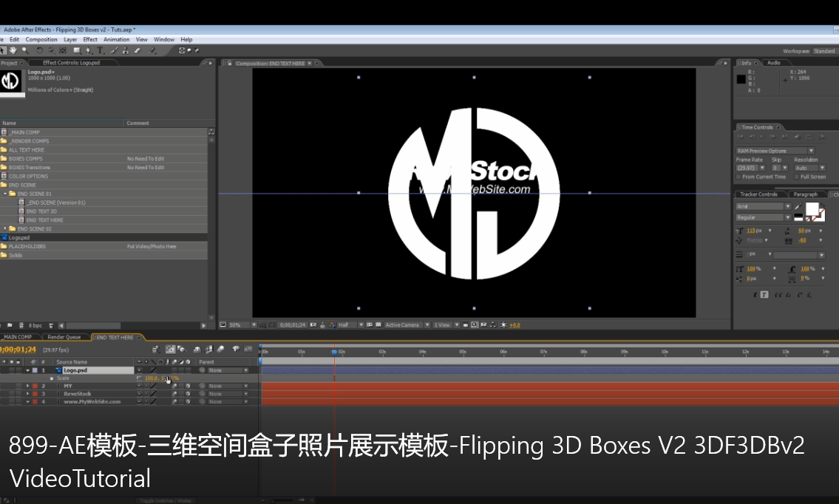Screen dimensions: 839x504
Task: Click the 1 View layout selector
Action: coord(446,324)
